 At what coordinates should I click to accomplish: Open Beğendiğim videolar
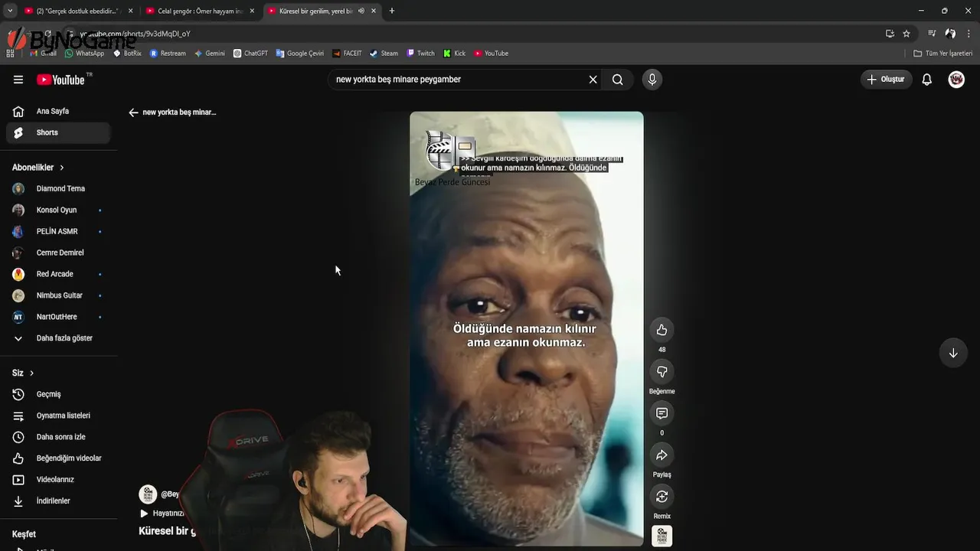[x=58, y=458]
